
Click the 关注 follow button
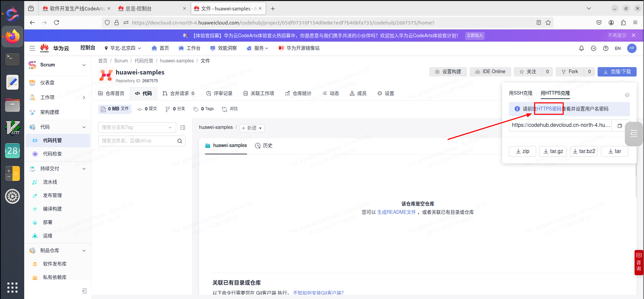point(528,72)
